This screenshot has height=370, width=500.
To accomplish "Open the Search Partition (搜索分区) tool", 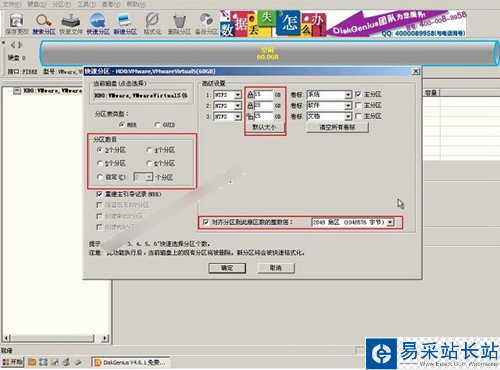I will (x=44, y=24).
